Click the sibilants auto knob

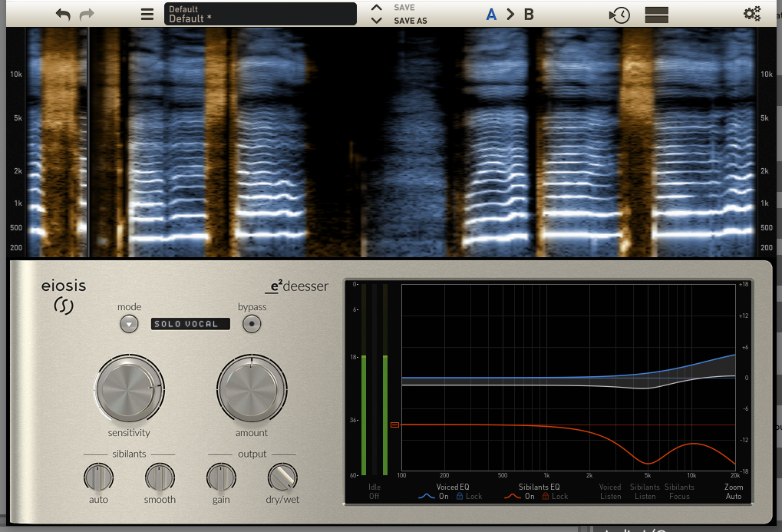click(x=99, y=477)
